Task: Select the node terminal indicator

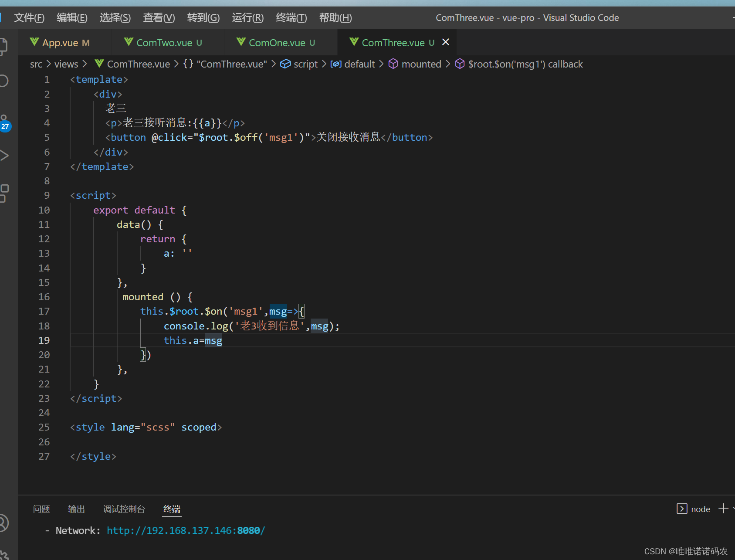Action: pyautogui.click(x=693, y=509)
